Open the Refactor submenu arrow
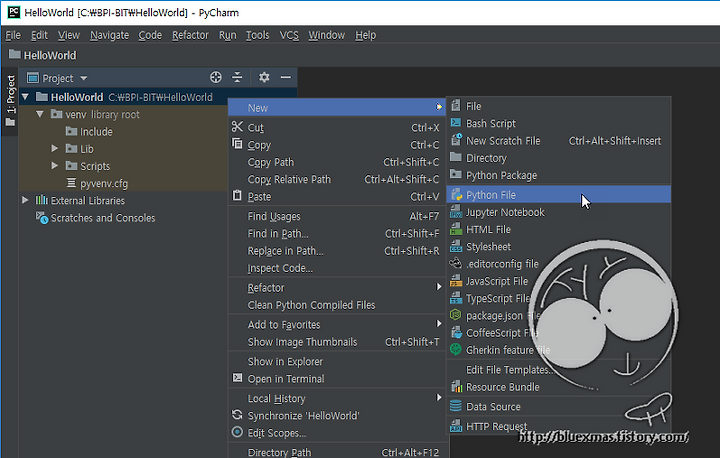Screen dimensions: 720x458 point(439,287)
